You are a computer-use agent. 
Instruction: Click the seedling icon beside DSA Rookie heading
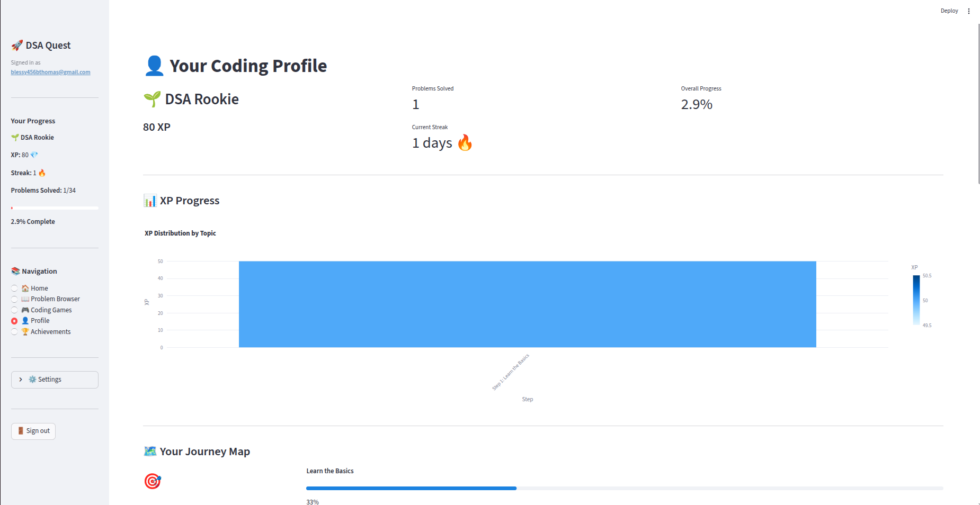(152, 99)
